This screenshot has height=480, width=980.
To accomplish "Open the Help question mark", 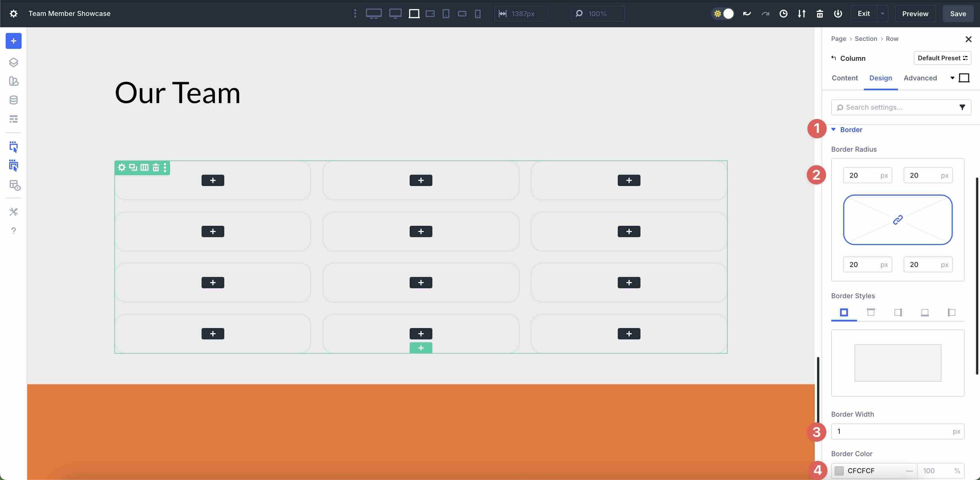I will [13, 231].
